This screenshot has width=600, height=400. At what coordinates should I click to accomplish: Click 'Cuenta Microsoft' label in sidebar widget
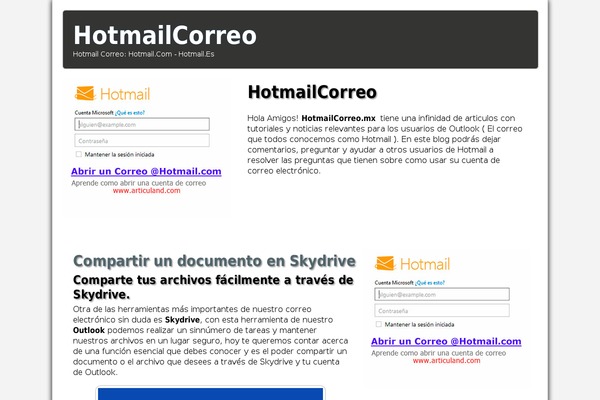click(394, 282)
